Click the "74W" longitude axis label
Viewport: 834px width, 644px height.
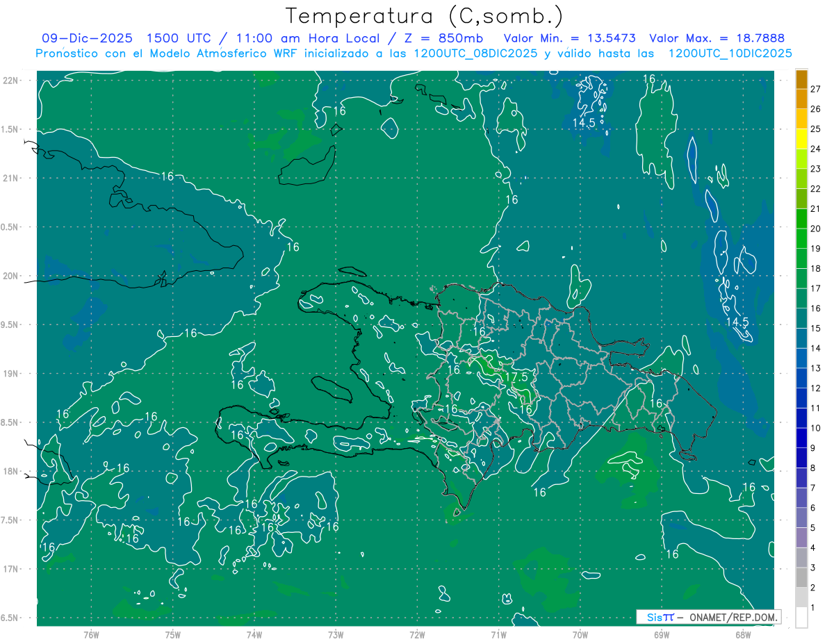coord(254,634)
